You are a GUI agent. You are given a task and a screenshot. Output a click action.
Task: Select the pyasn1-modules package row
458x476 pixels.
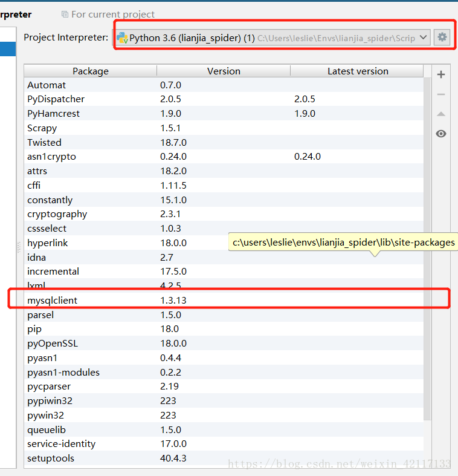(x=224, y=372)
